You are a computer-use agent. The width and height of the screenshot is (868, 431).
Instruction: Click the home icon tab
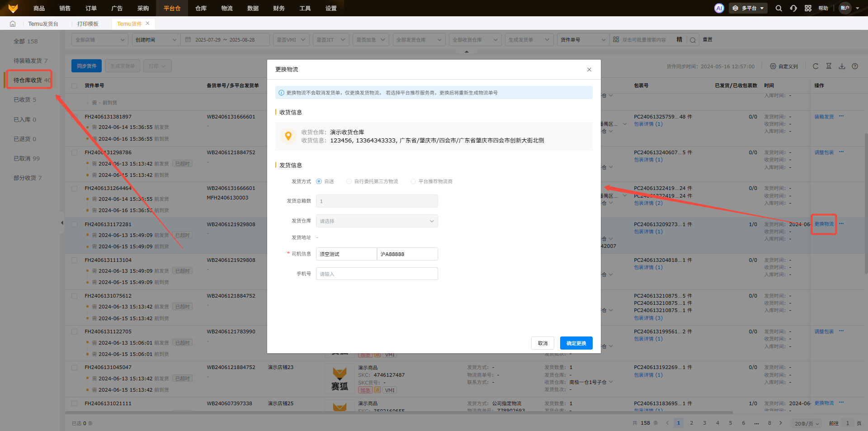click(x=13, y=24)
